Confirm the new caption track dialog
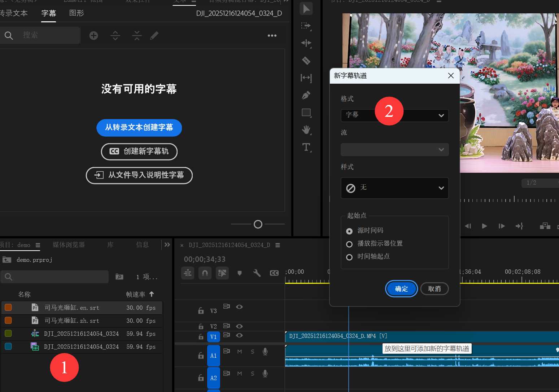This screenshot has width=559, height=392. tap(401, 289)
